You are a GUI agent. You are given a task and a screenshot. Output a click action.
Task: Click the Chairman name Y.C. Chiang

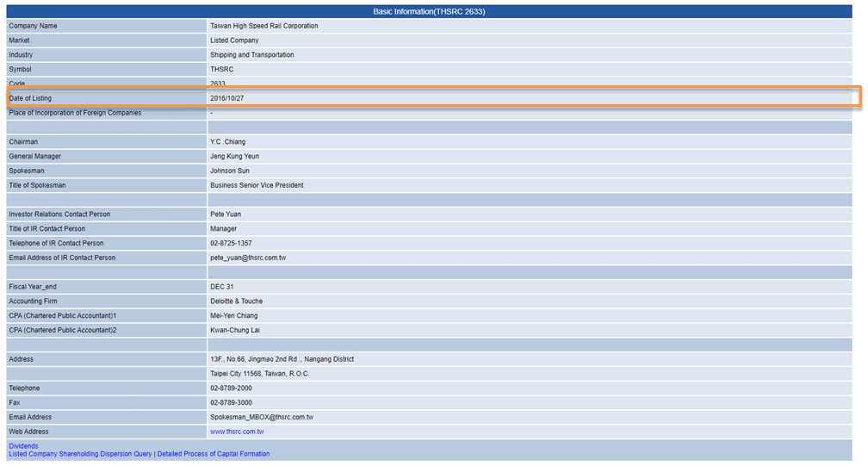pos(228,142)
